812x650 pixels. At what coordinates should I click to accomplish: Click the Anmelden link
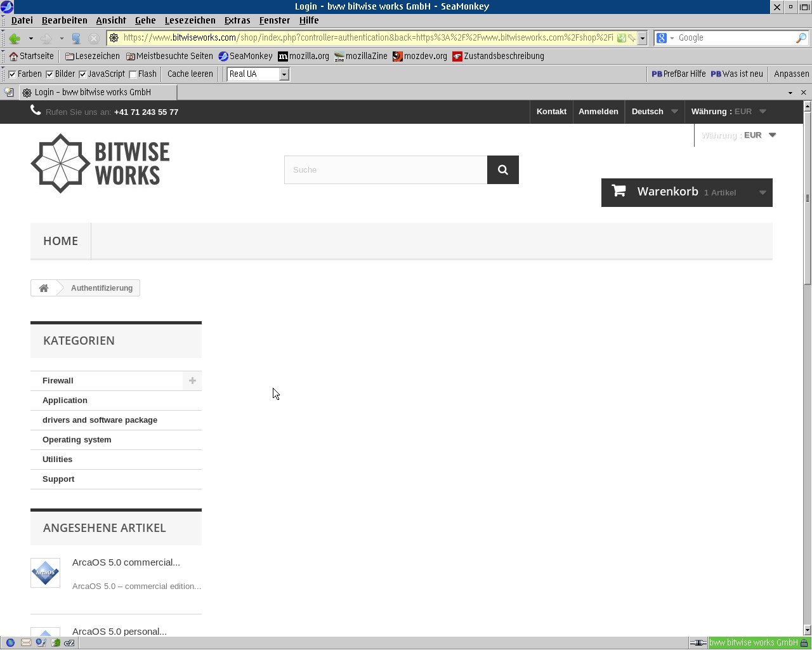click(598, 112)
